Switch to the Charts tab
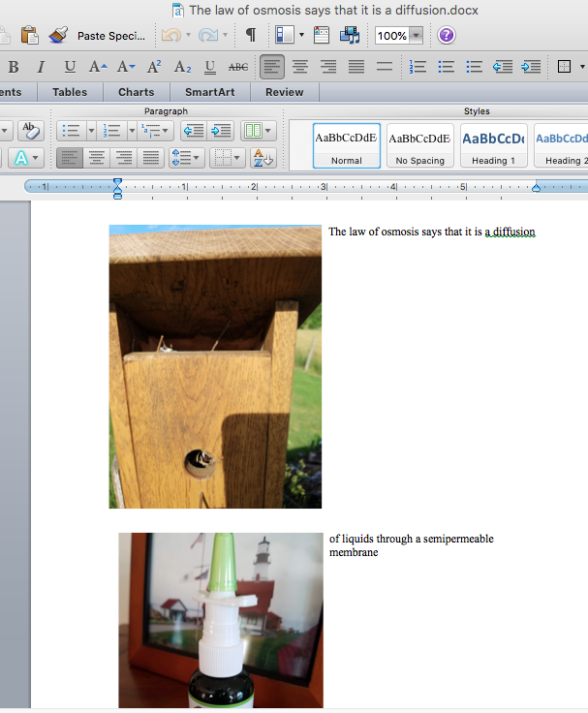This screenshot has width=588, height=713. (x=136, y=92)
